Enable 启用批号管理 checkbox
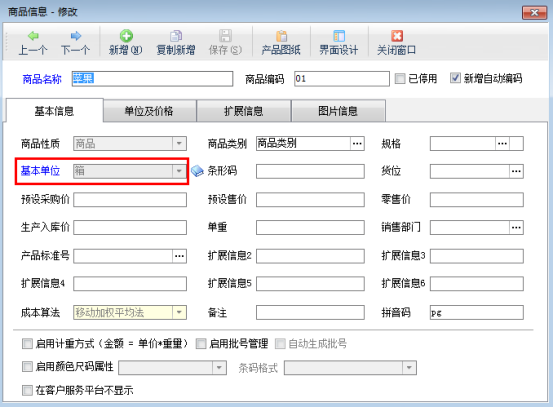 pos(201,343)
